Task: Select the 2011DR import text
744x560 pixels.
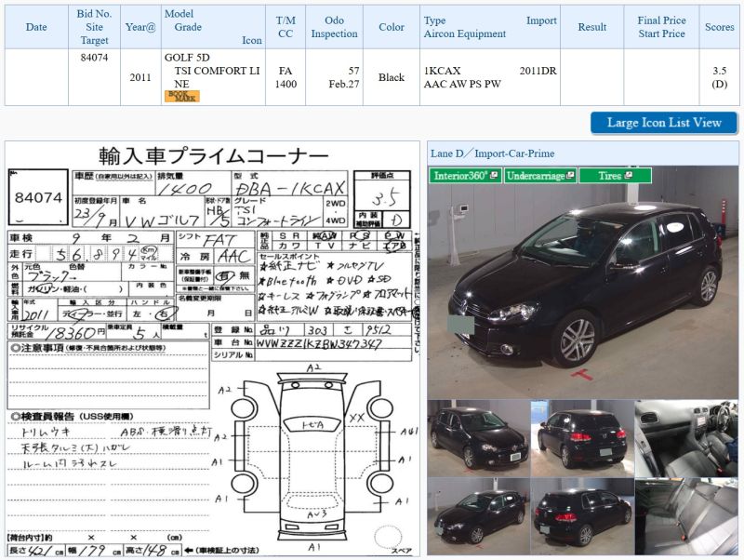Action: (x=538, y=71)
